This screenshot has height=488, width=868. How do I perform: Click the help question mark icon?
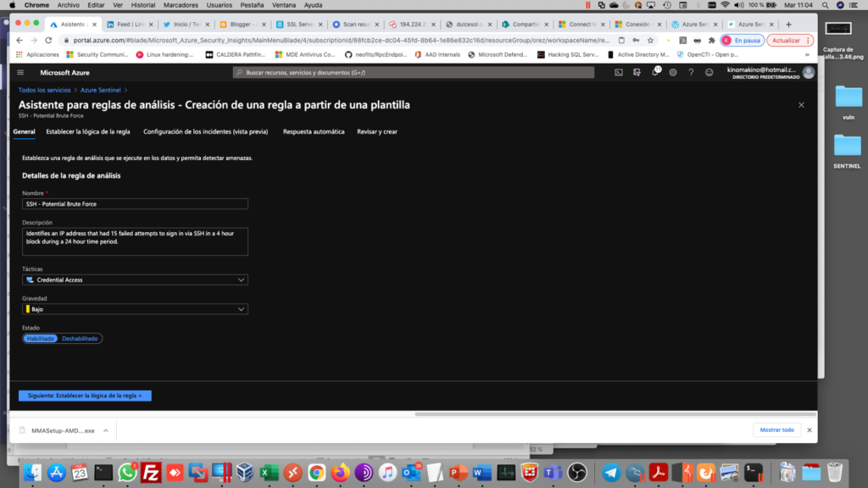(x=691, y=73)
